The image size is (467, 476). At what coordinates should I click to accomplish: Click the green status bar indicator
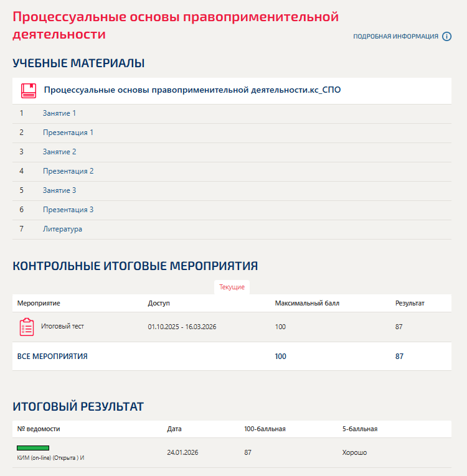33,447
